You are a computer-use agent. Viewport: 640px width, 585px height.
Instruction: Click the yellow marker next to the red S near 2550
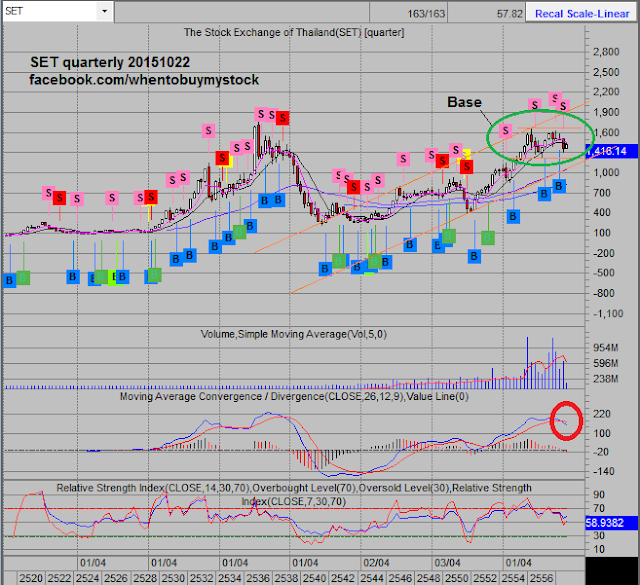467,154
